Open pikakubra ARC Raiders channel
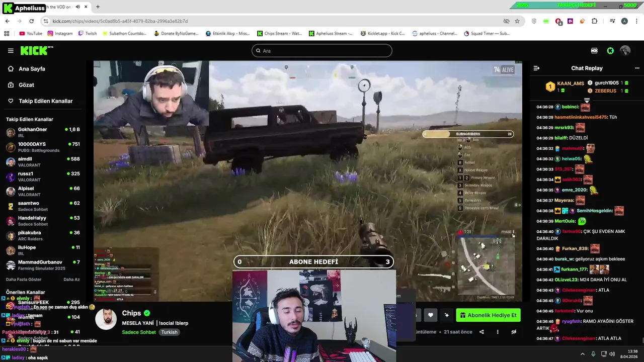 43,236
